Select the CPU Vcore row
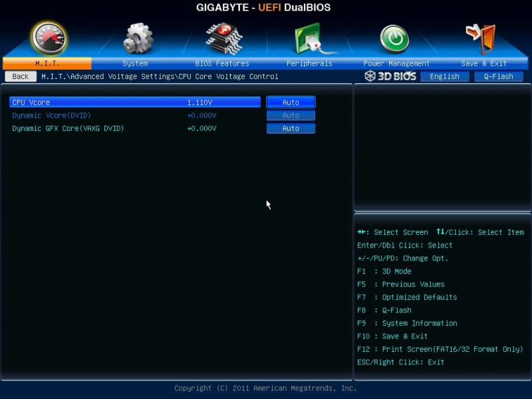 (135, 102)
